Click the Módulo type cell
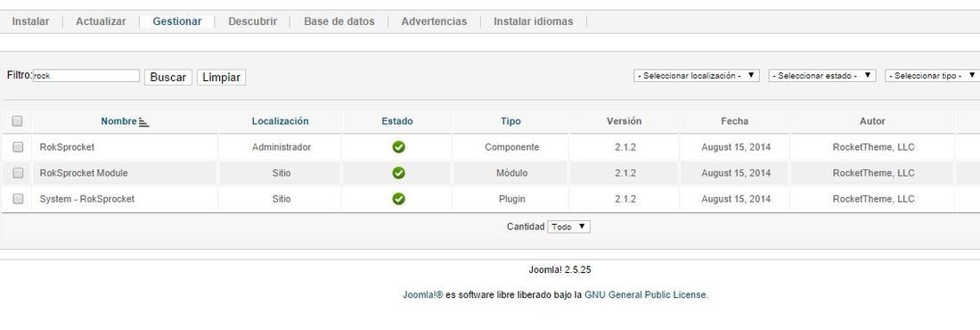Image resolution: width=980 pixels, height=330 pixels. pos(512,173)
